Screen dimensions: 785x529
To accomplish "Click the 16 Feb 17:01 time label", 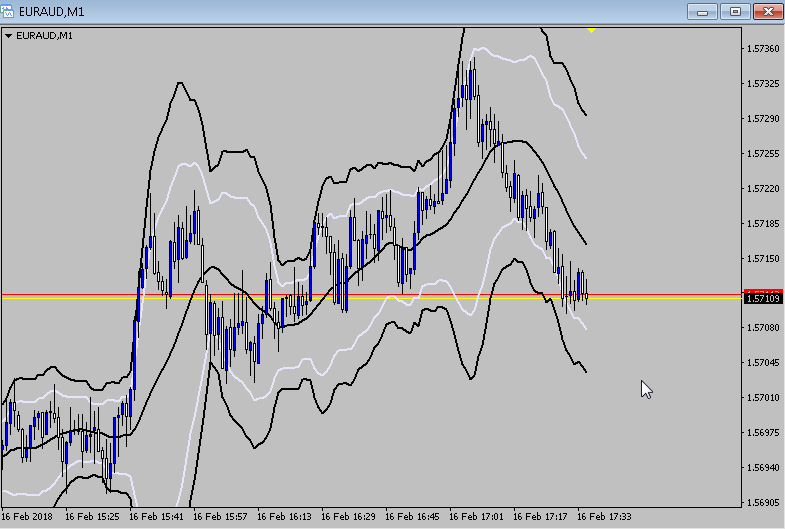I will [477, 516].
